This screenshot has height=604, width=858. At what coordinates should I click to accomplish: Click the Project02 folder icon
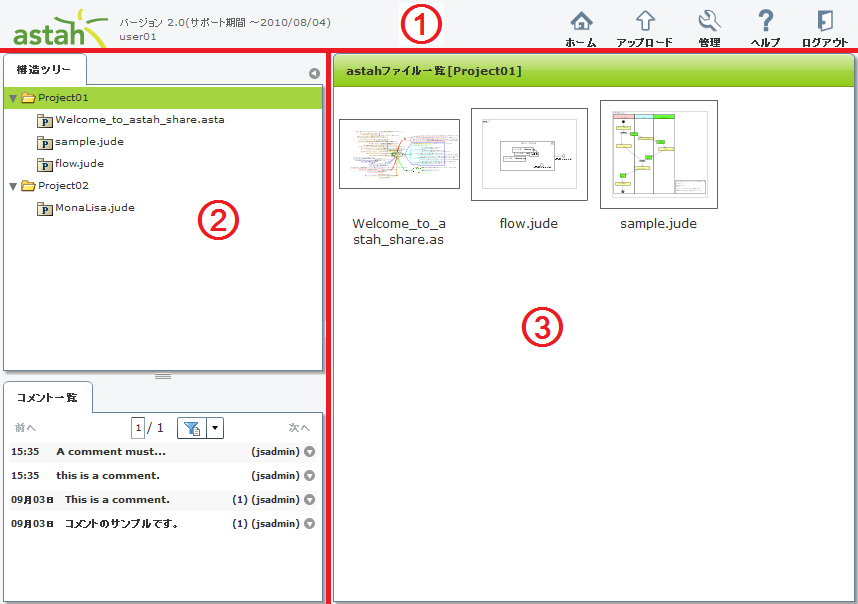pyautogui.click(x=28, y=186)
